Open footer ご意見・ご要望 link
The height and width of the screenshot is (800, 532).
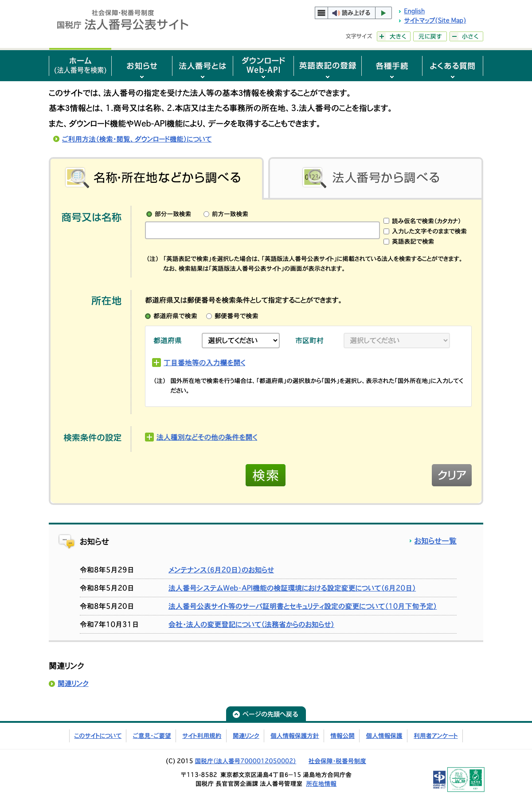click(152, 736)
